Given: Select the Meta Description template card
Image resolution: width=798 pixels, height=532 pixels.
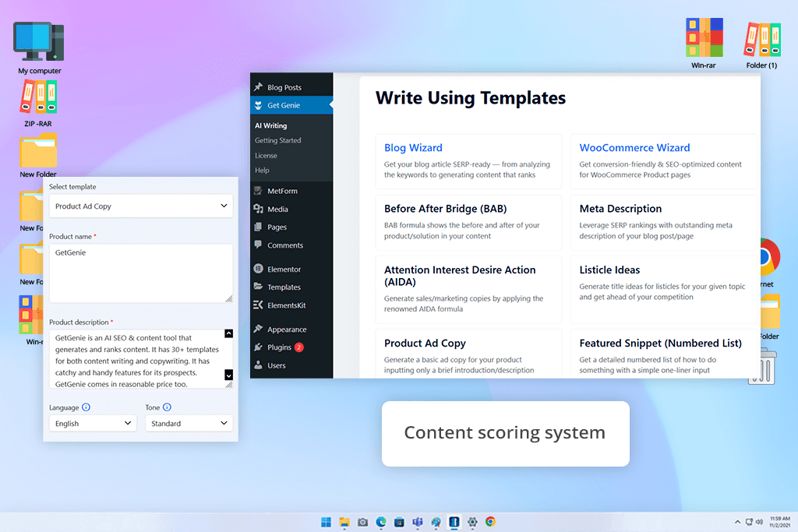Looking at the screenshot, I should (663, 222).
